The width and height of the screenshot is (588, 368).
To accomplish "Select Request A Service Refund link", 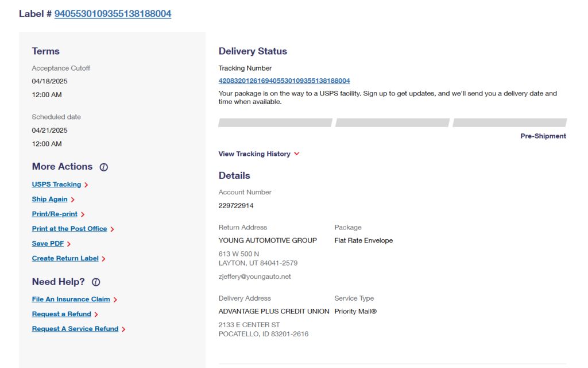I will click(x=75, y=329).
